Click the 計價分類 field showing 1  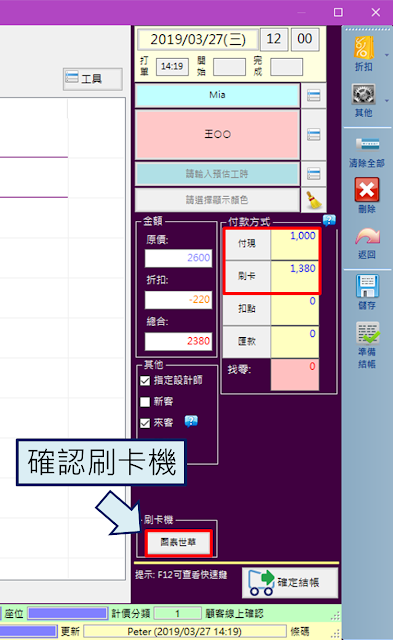pos(178,613)
